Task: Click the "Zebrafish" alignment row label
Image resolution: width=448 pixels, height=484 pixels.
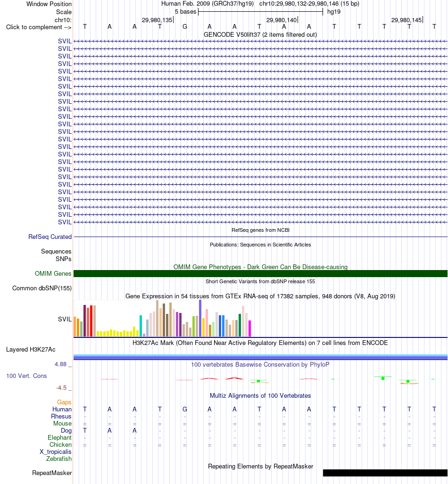Action: [x=59, y=459]
